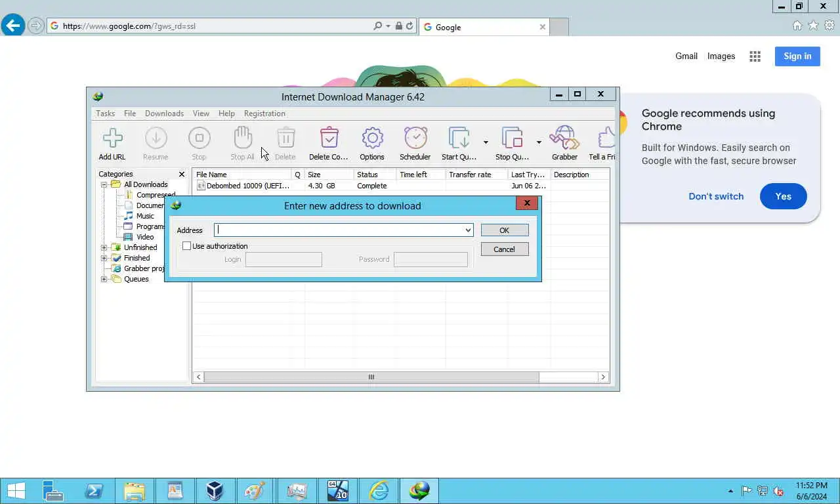Click the Delete trash icon

(x=285, y=138)
